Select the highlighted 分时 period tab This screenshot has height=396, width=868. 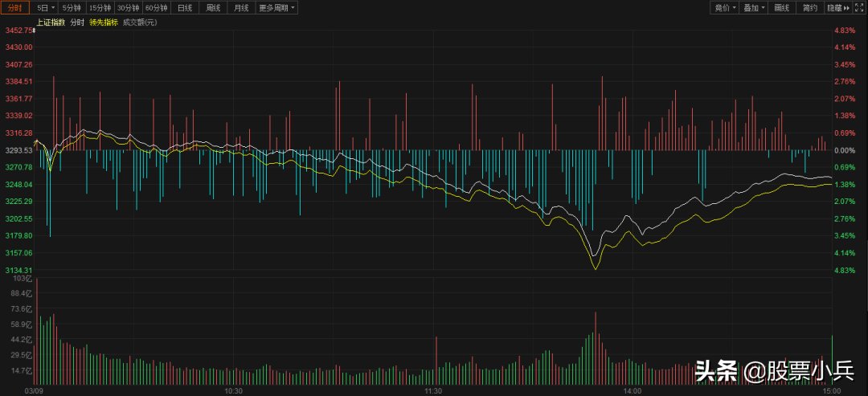(17, 7)
